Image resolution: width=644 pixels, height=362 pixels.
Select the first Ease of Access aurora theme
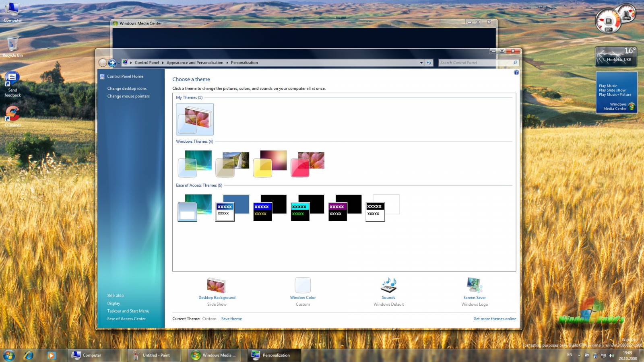point(195,208)
